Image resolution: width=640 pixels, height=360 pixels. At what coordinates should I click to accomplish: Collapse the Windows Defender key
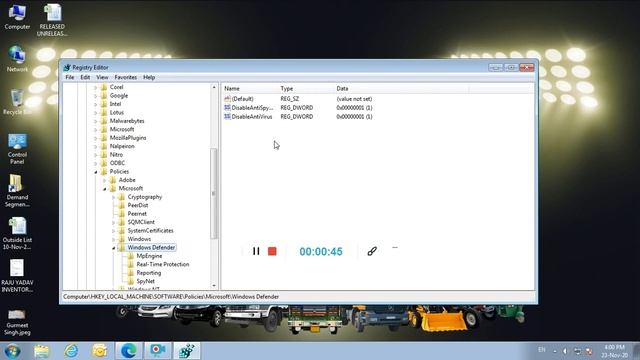coord(113,248)
